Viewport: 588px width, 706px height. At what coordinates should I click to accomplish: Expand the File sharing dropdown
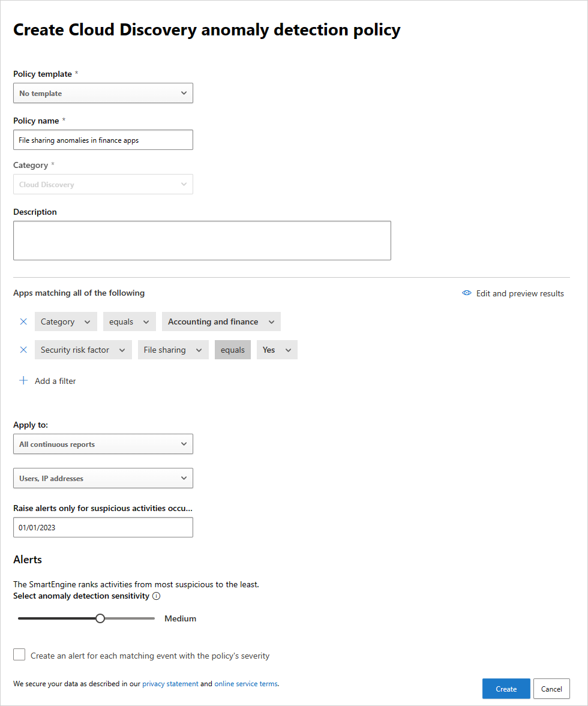click(173, 350)
